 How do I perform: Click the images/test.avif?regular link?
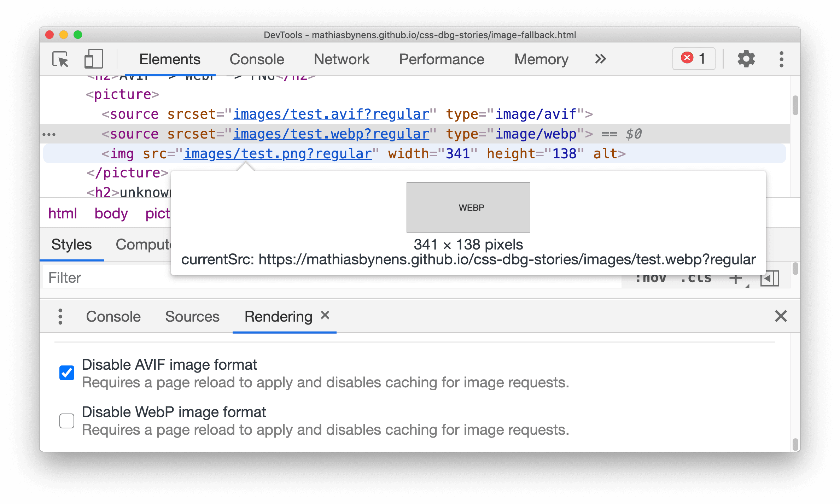coord(333,114)
